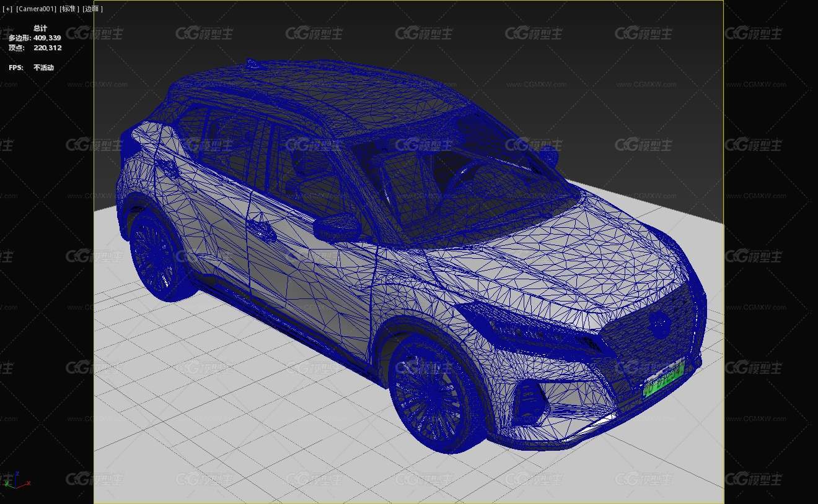Screen dimensions: 818x504
Task: Click the 多边形 count 409,339
Action: pyautogui.click(x=47, y=38)
